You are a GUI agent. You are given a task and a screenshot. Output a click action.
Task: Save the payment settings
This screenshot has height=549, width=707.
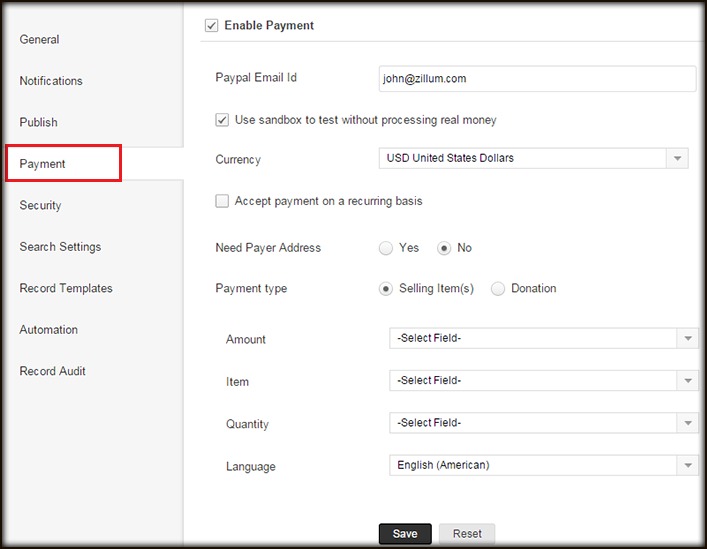click(405, 534)
